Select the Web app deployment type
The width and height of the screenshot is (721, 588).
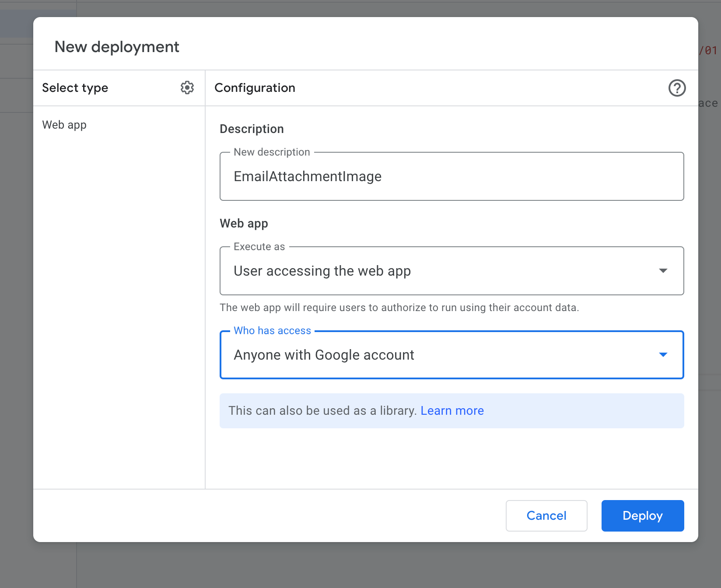tap(64, 125)
